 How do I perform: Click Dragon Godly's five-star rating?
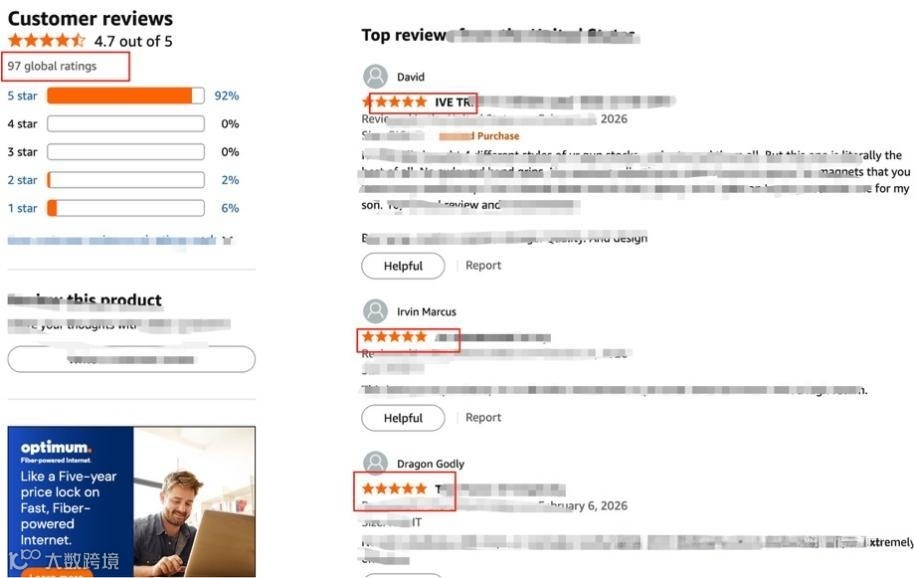[395, 488]
